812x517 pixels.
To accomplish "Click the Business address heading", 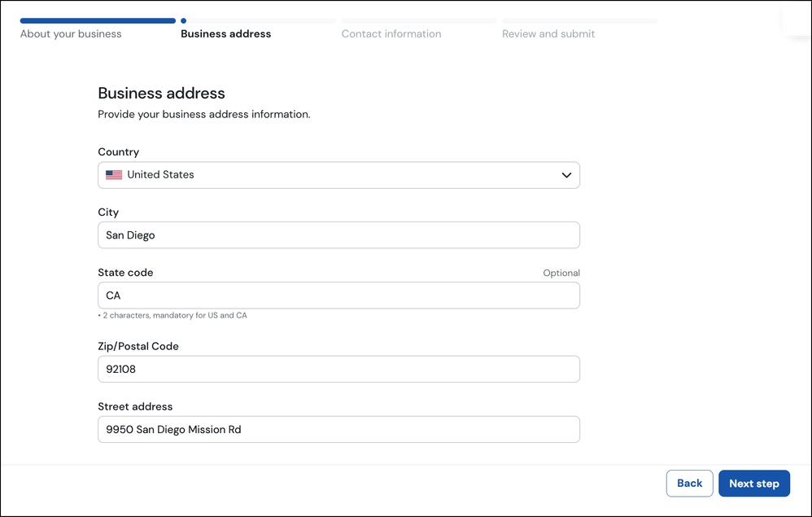I will tap(162, 94).
